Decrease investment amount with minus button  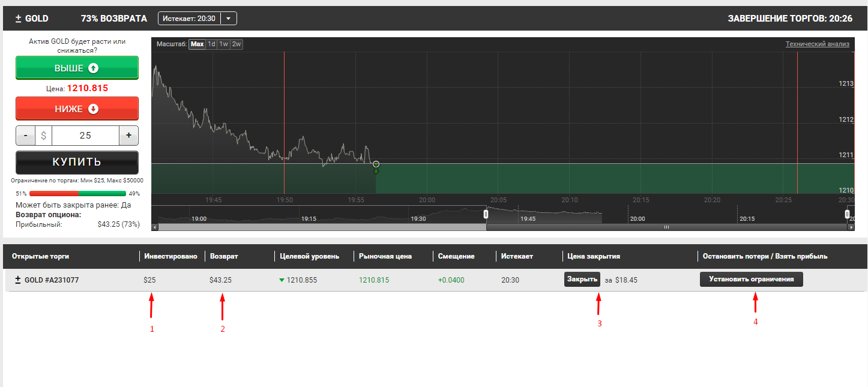point(25,136)
